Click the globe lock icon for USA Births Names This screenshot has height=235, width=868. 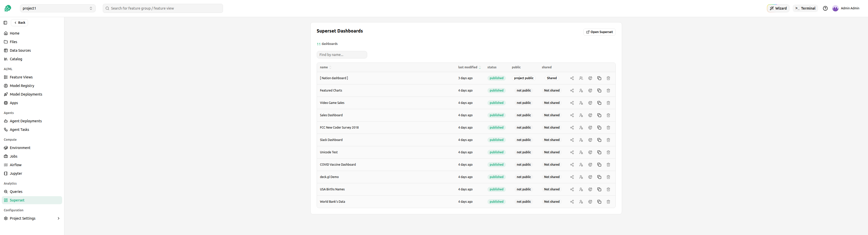coord(590,190)
